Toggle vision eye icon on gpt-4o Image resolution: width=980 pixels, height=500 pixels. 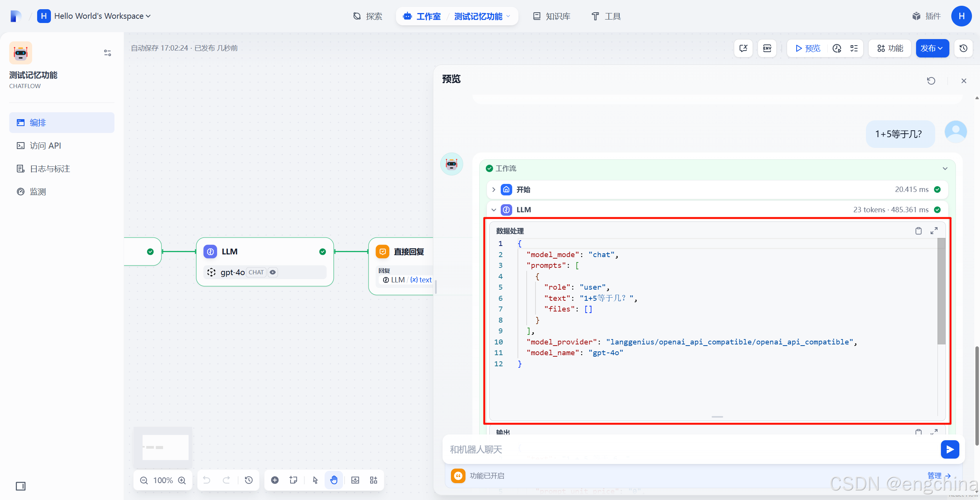(273, 272)
